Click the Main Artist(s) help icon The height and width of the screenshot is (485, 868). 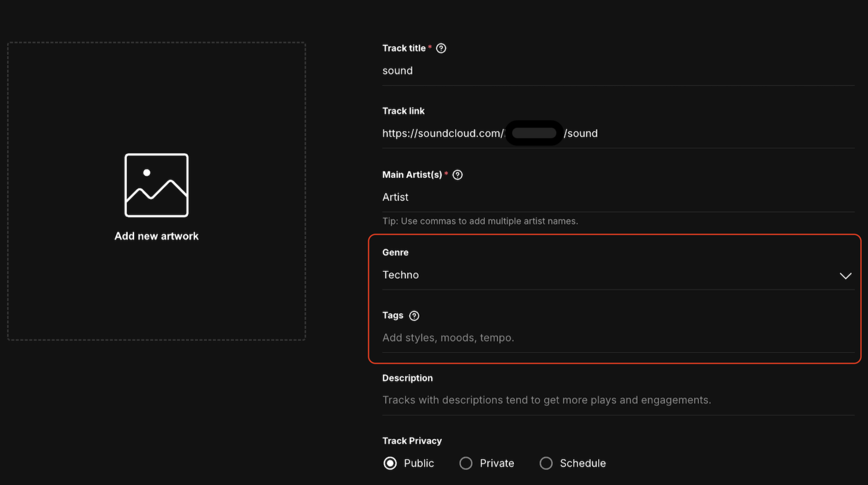coord(457,174)
